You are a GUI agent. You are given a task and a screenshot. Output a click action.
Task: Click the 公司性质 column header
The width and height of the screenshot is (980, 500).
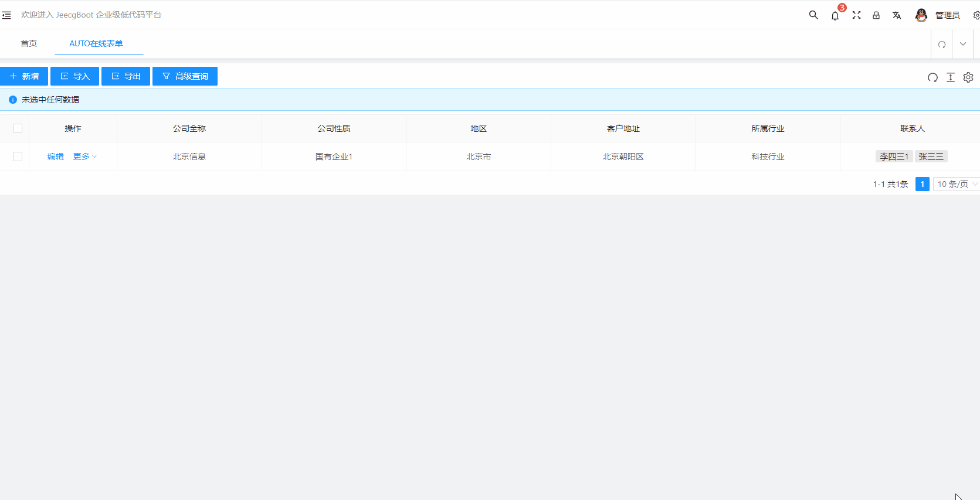(x=334, y=128)
